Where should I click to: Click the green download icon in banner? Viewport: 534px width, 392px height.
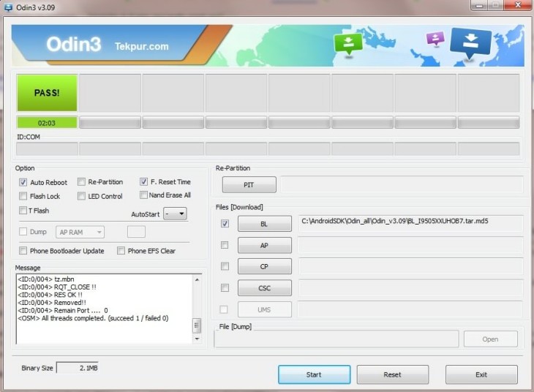pos(347,42)
